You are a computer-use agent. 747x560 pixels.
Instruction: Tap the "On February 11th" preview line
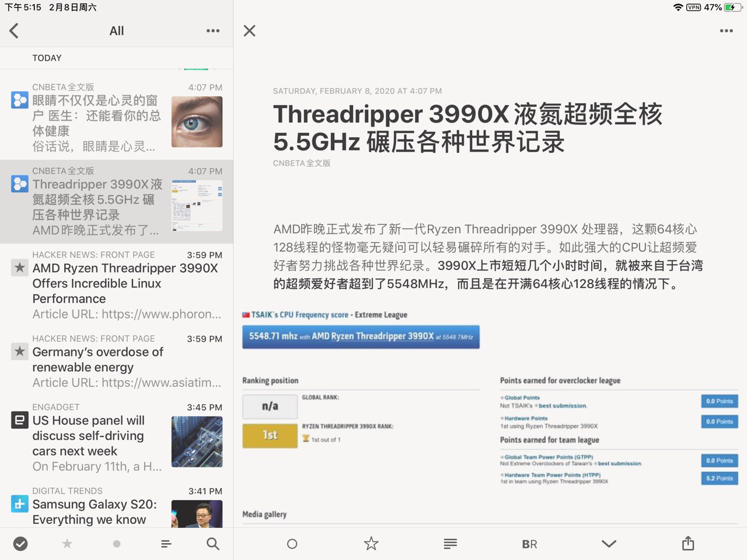97,467
